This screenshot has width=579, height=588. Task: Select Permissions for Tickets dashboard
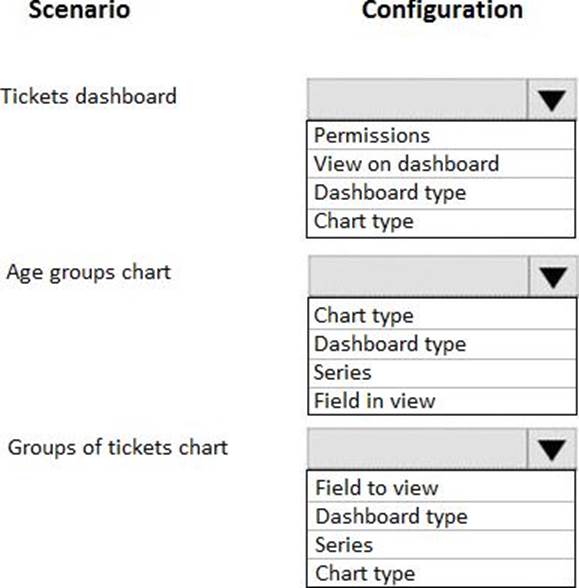coord(441,135)
